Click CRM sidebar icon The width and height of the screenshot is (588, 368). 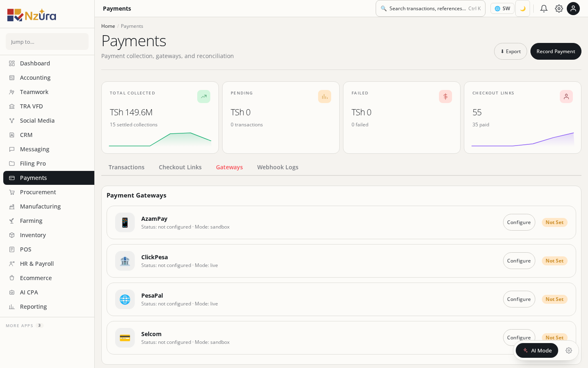click(12, 135)
